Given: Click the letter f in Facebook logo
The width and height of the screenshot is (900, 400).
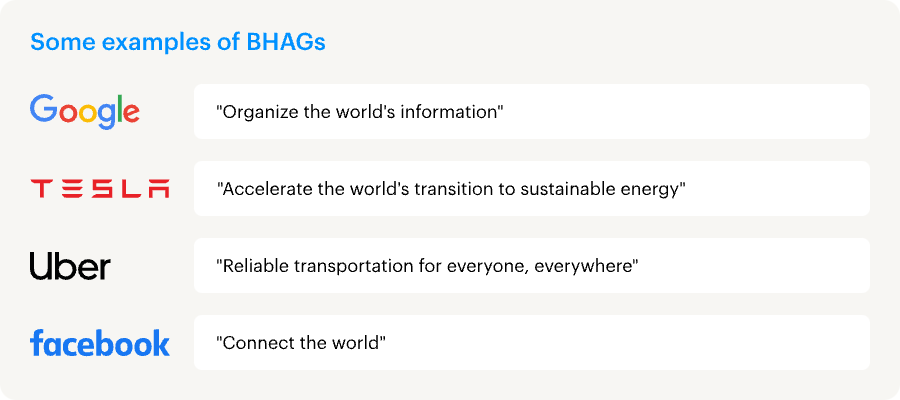Looking at the screenshot, I should pyautogui.click(x=36, y=342).
